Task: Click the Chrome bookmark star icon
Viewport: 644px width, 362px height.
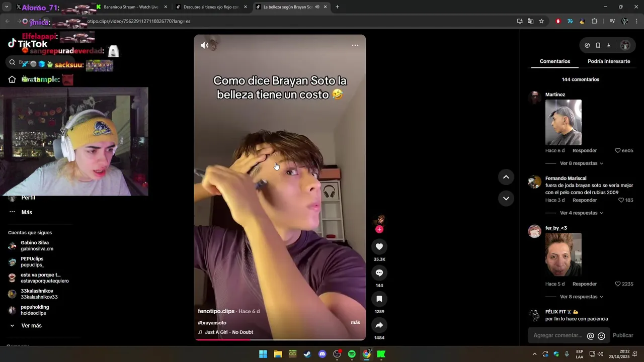Action: click(x=541, y=21)
